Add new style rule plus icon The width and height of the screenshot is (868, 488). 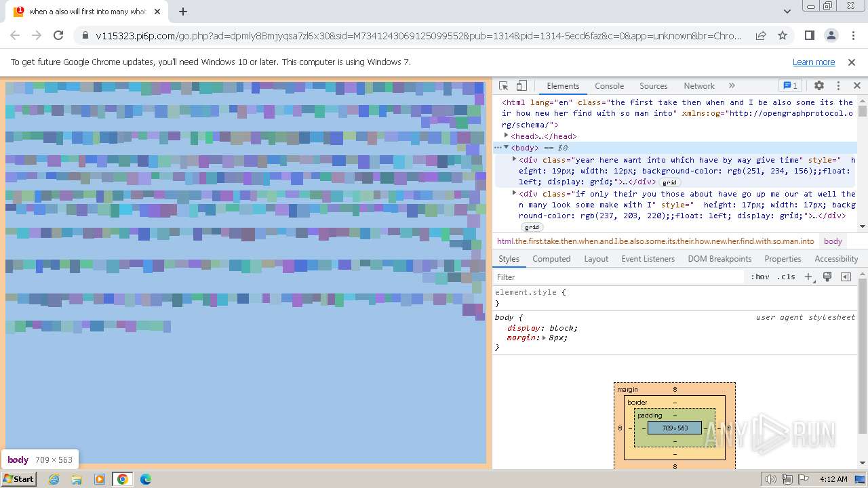[x=808, y=277]
